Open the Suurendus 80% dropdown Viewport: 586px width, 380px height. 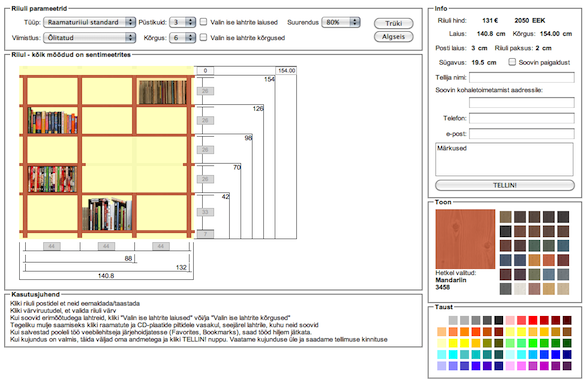tap(341, 22)
